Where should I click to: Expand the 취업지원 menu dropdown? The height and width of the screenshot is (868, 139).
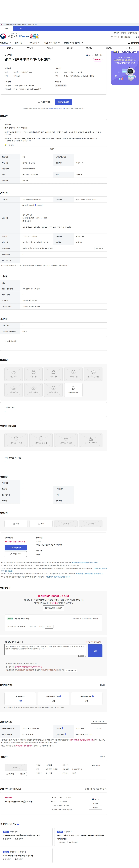(x=20, y=43)
